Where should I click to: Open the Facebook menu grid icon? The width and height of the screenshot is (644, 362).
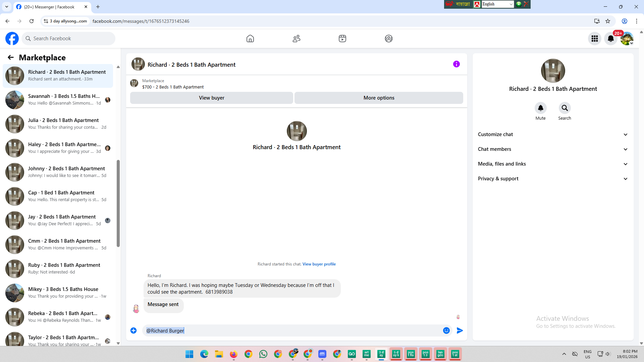594,39
